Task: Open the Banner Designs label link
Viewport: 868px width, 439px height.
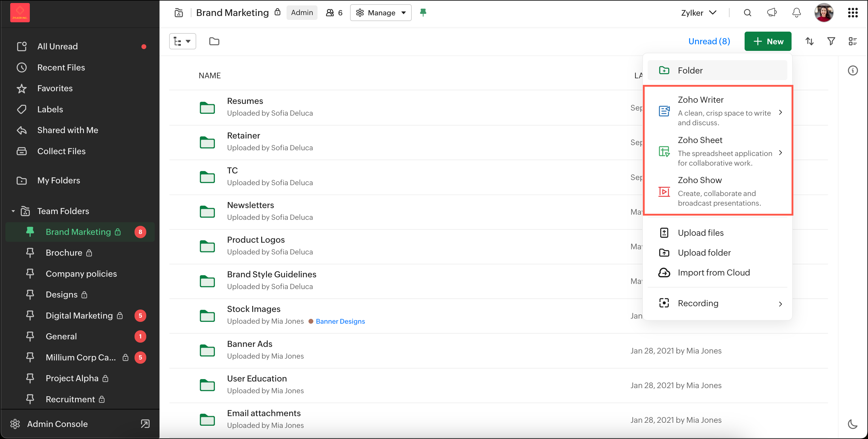Action: (340, 321)
